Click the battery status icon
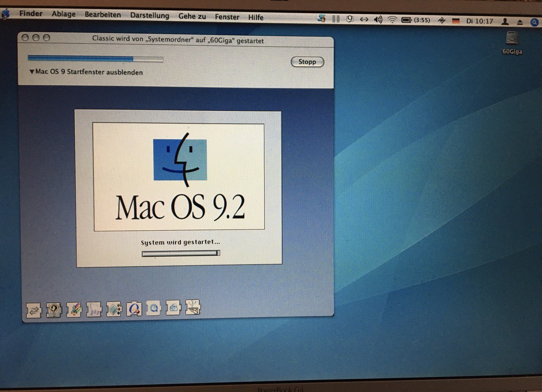 coord(406,20)
